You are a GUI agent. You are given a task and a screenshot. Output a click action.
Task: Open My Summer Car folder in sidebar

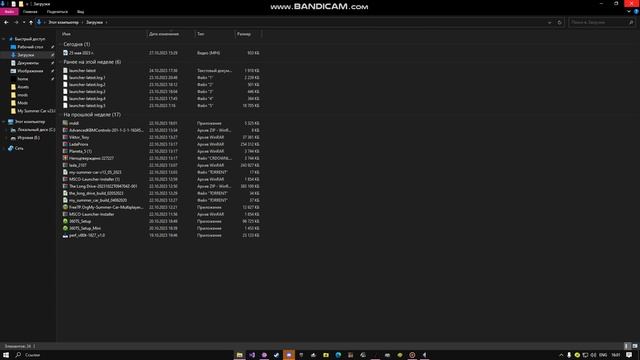pyautogui.click(x=36, y=111)
